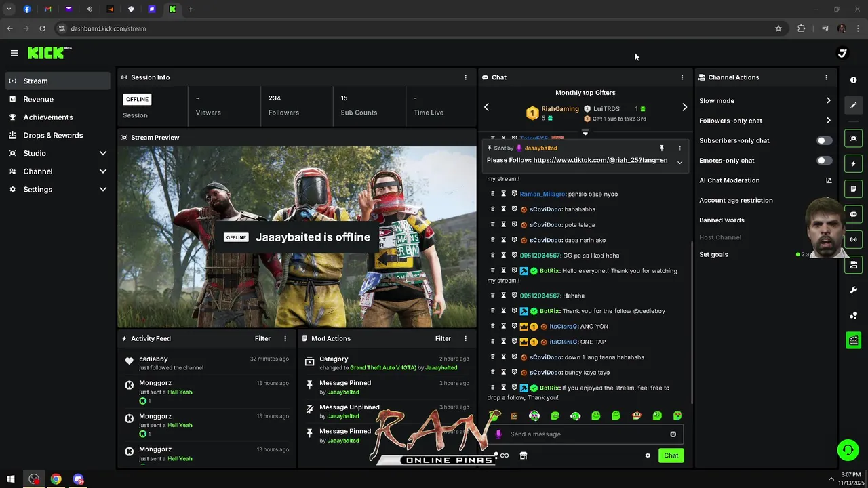Toggle Emotes-only chat switch
Screen dimensions: 868x488
click(x=824, y=161)
